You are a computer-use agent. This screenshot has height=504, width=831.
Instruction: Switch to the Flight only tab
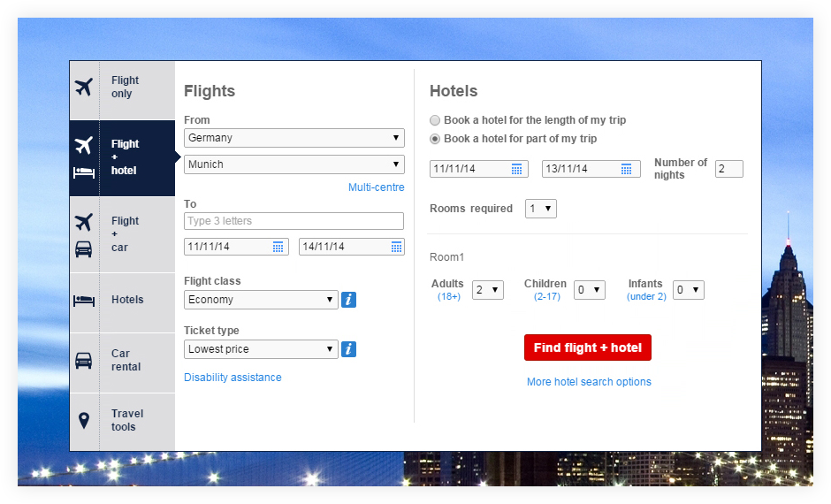click(122, 90)
